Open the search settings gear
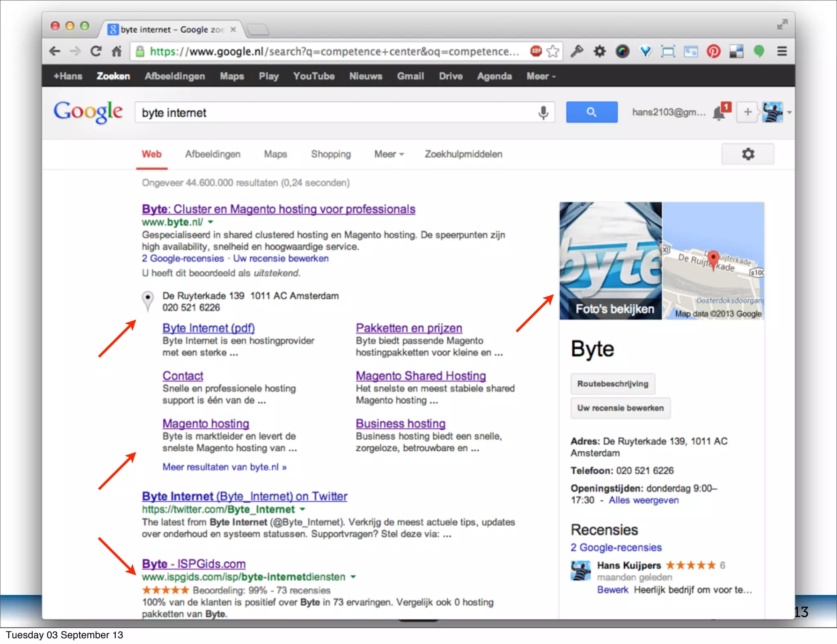 tap(747, 154)
